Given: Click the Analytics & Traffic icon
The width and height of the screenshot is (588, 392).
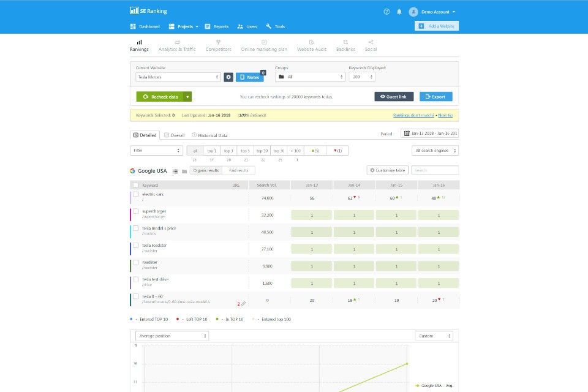Looking at the screenshot, I should coord(177,42).
